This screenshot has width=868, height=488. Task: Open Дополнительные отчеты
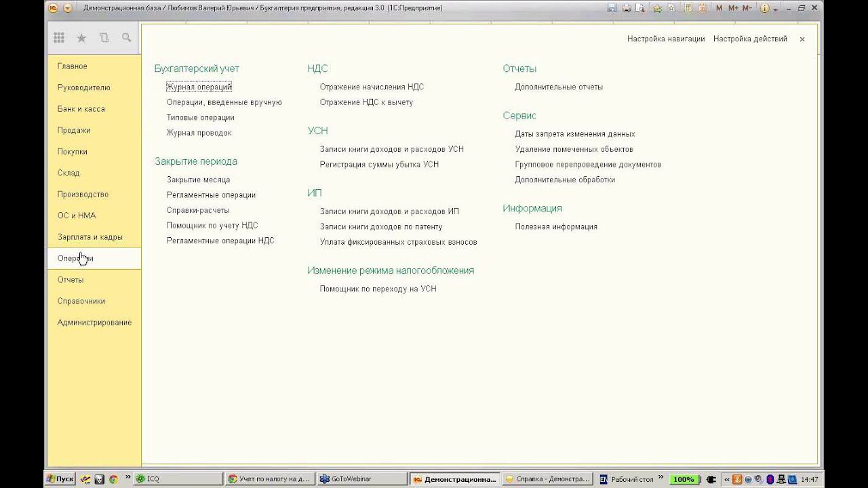pos(559,87)
